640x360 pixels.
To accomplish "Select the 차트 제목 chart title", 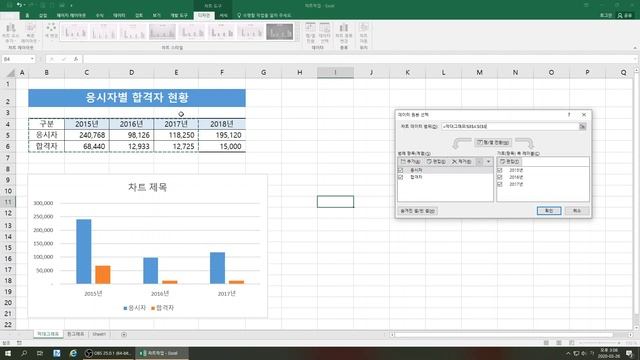I will tap(147, 187).
